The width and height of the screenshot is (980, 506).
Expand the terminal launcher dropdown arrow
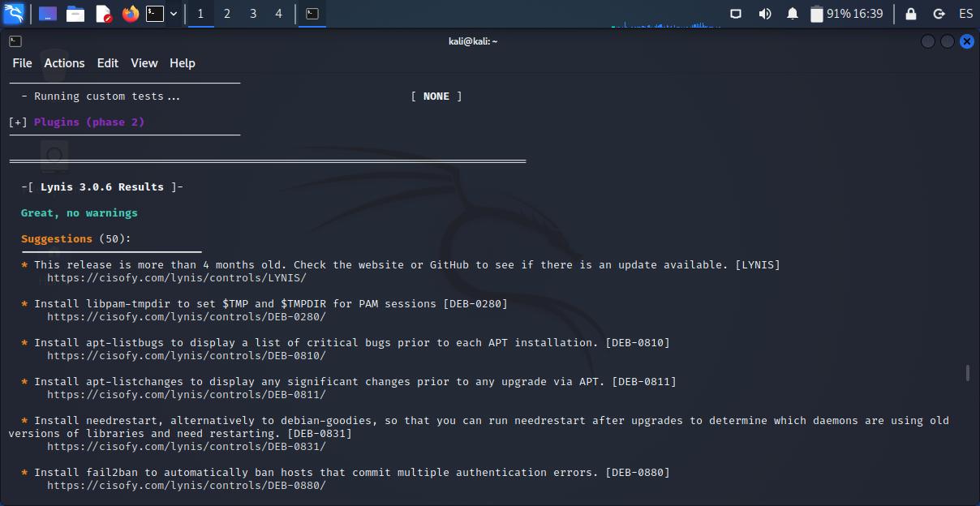173,14
